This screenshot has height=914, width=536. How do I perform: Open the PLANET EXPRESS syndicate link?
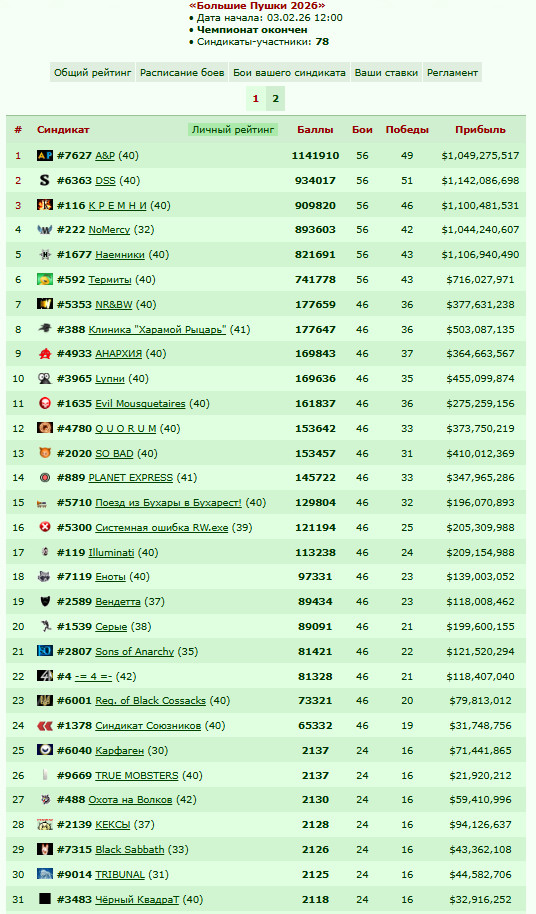[131, 478]
